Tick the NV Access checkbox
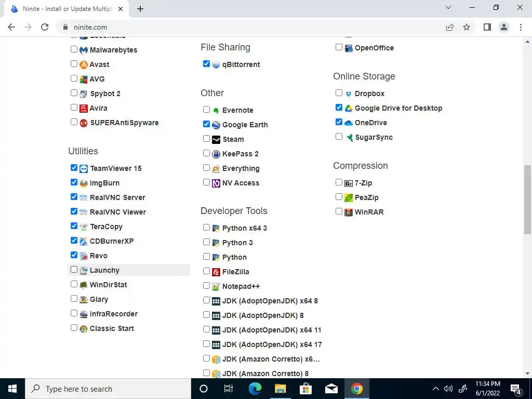The image size is (532, 399). [206, 182]
